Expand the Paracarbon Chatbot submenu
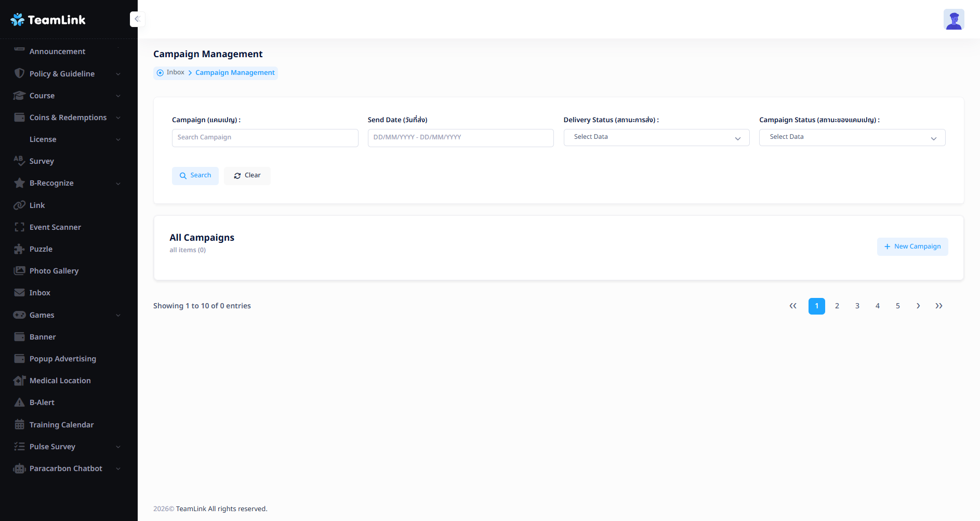The image size is (980, 521). pyautogui.click(x=118, y=468)
